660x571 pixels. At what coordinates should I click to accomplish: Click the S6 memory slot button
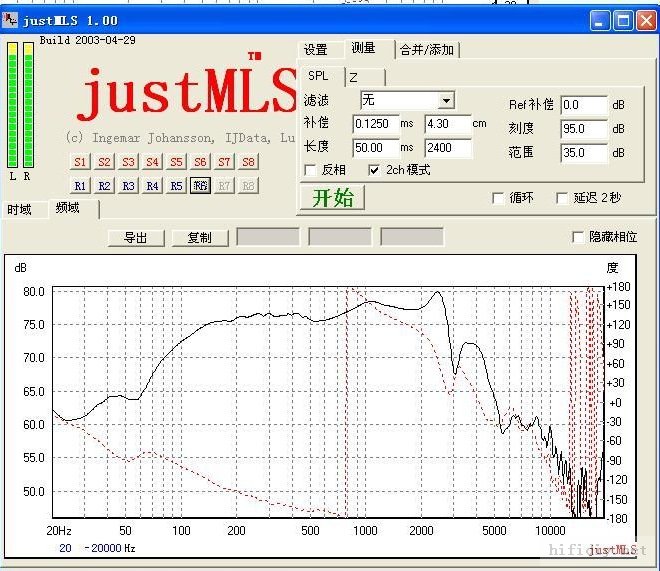200,162
